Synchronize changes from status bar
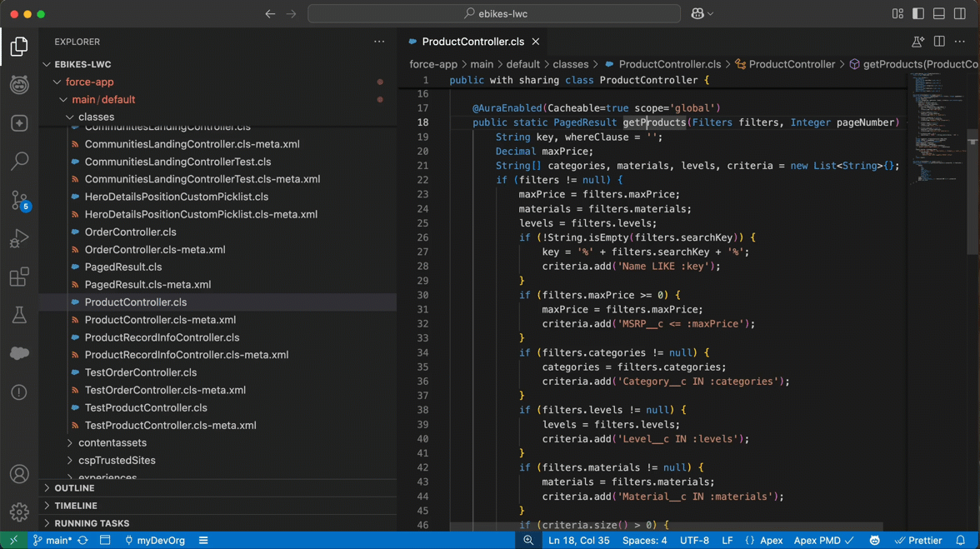 point(82,541)
